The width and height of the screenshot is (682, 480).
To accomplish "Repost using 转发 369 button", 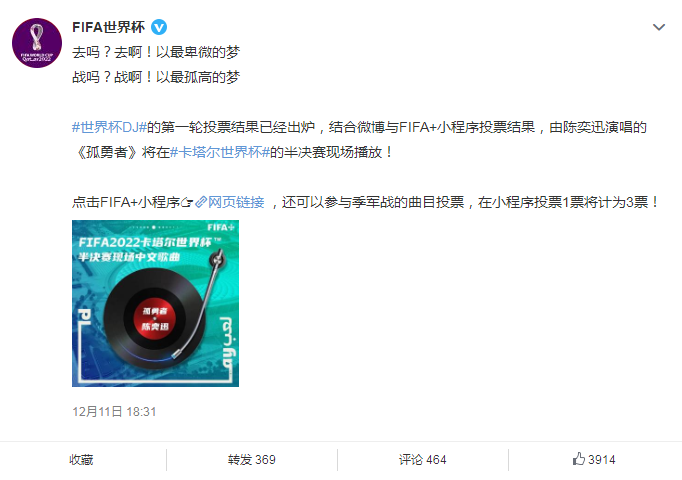I will [251, 460].
